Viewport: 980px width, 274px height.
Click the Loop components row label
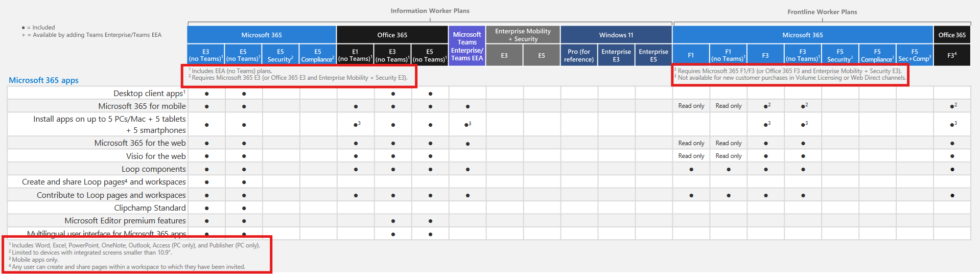pyautogui.click(x=154, y=169)
